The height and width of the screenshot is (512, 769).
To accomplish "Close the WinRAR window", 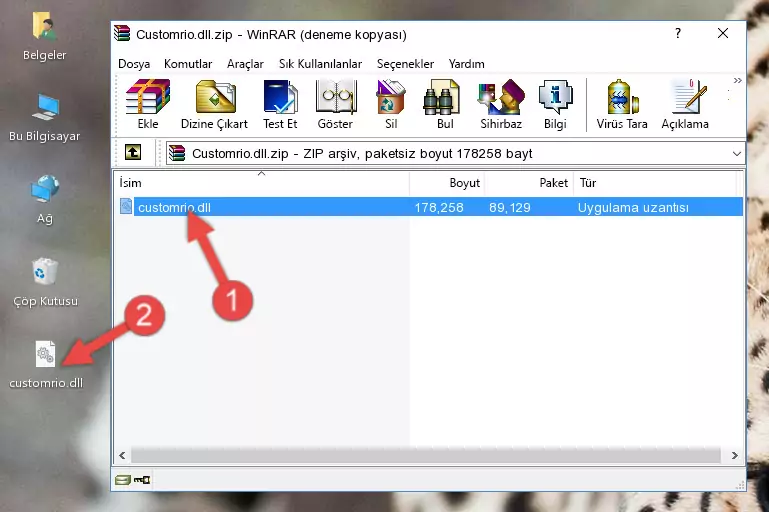I will [722, 33].
